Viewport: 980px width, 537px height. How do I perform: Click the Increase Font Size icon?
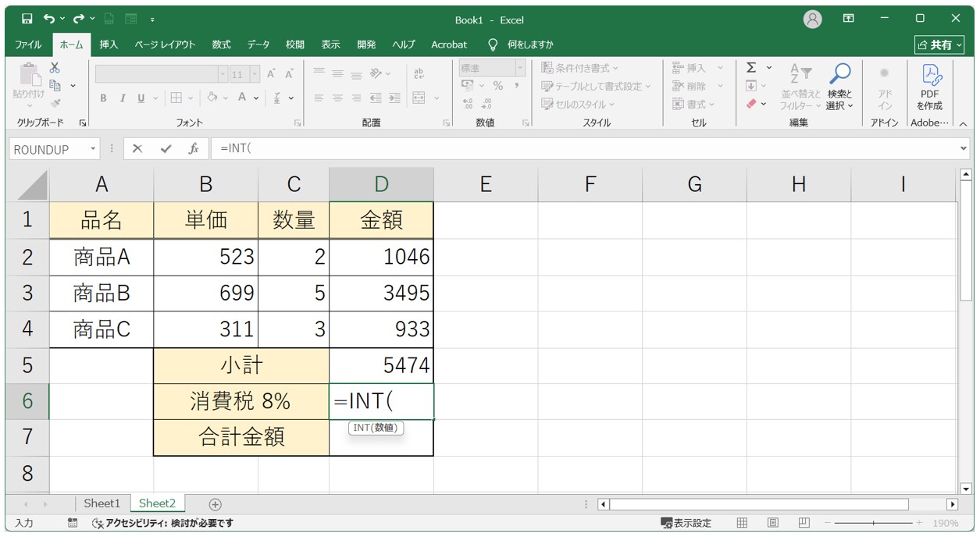click(271, 74)
